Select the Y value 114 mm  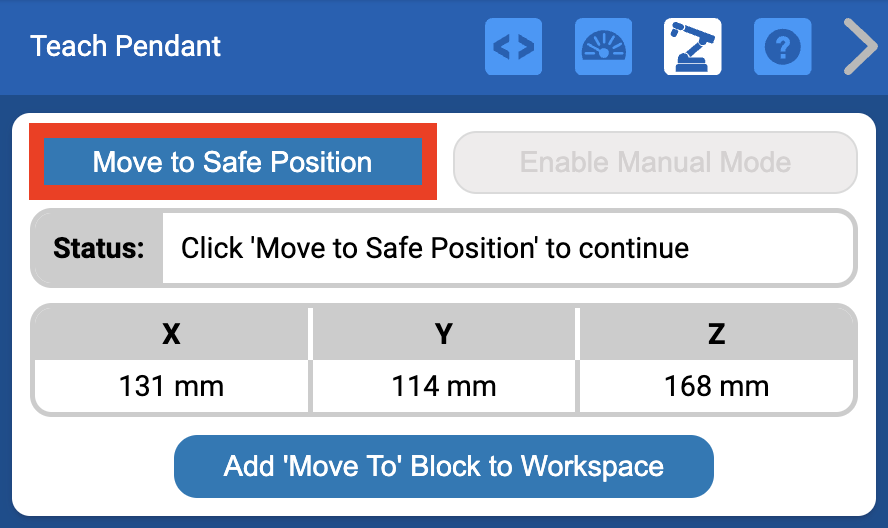(x=444, y=386)
